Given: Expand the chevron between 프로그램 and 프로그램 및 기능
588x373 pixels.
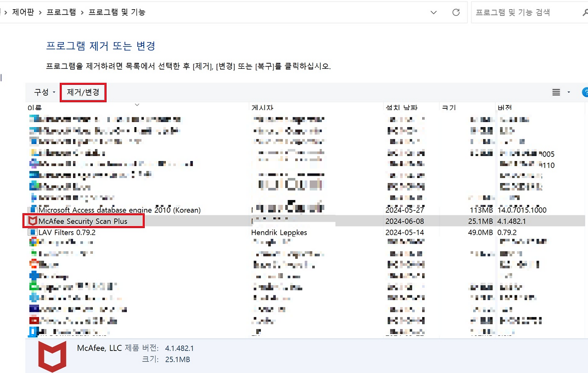Looking at the screenshot, I should click(82, 12).
